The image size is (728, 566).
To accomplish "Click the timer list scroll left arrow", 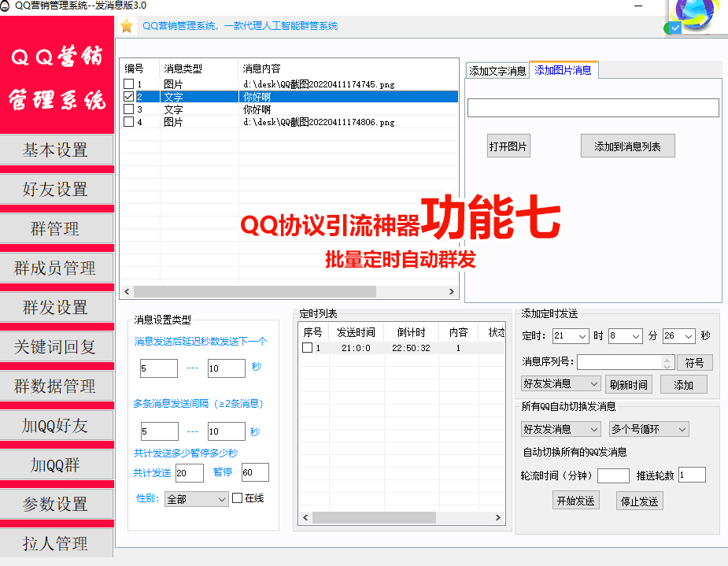I will (x=305, y=517).
